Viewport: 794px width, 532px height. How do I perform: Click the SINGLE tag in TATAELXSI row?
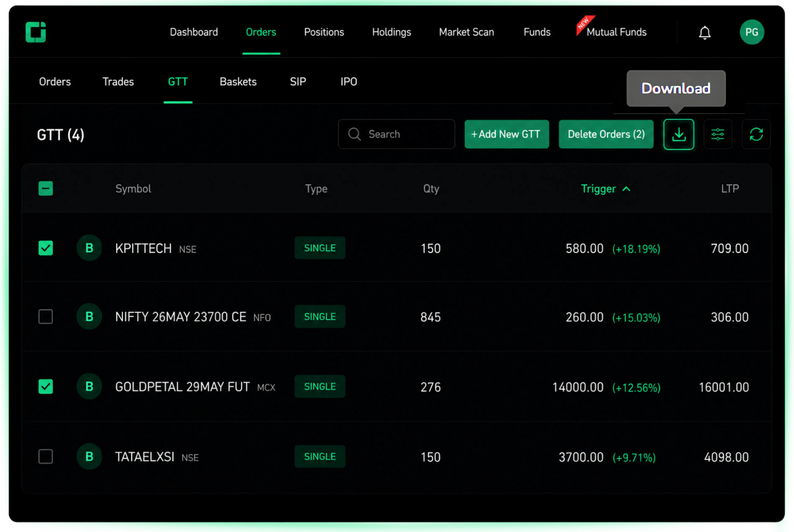click(320, 457)
